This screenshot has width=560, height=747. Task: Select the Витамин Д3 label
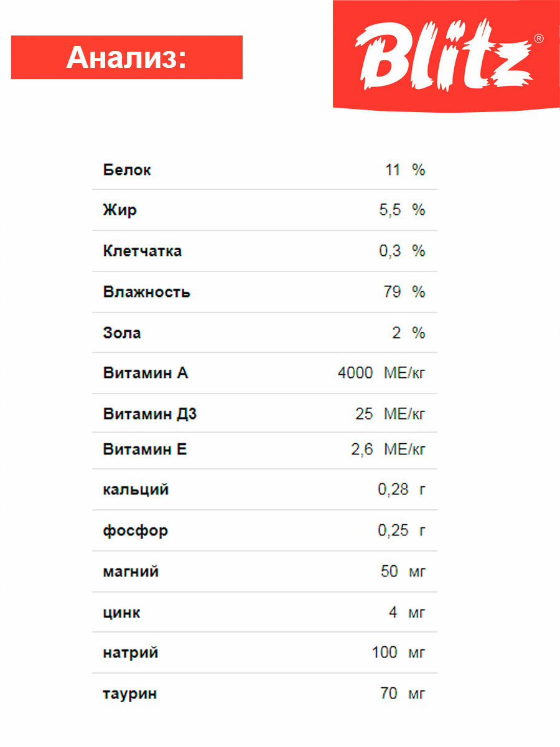click(x=150, y=414)
